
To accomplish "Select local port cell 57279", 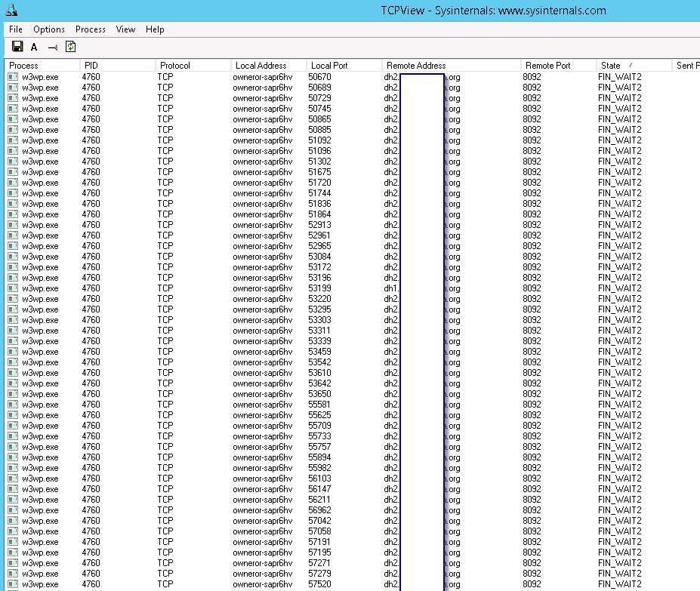I will [x=319, y=574].
